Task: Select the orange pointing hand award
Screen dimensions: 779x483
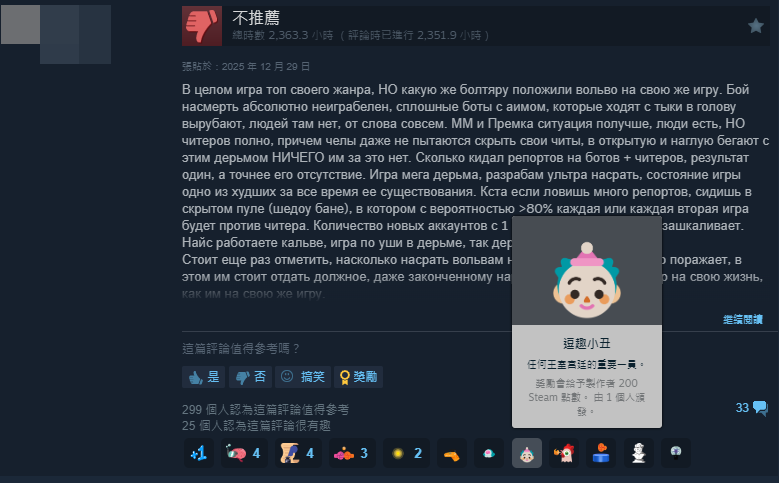Action: (x=452, y=453)
